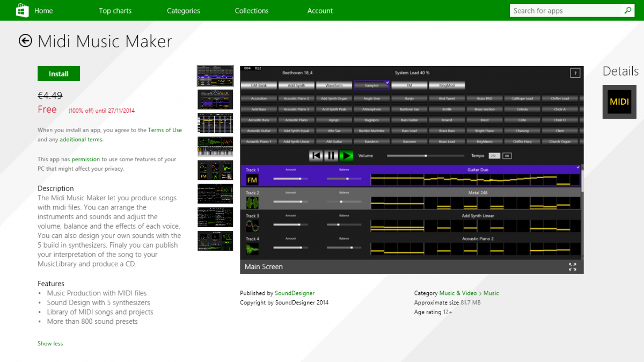Select the Add Synth tab in preview
Viewport: 644px width, 362px height.
coord(296,85)
